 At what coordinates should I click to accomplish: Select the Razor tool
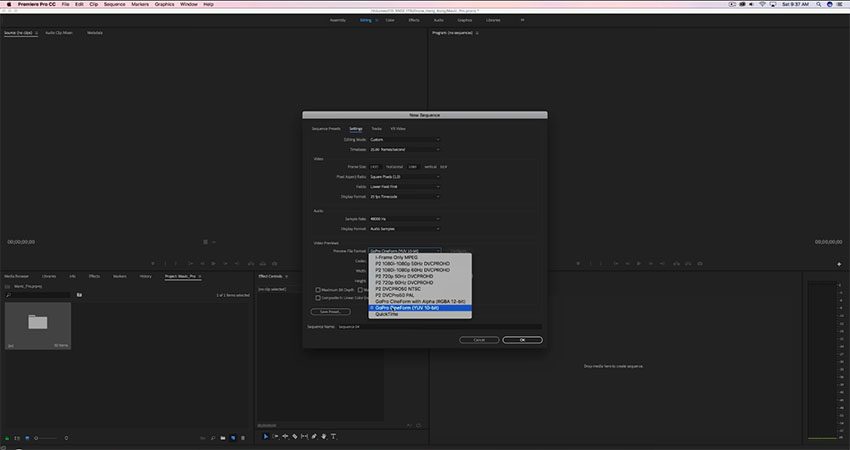295,436
